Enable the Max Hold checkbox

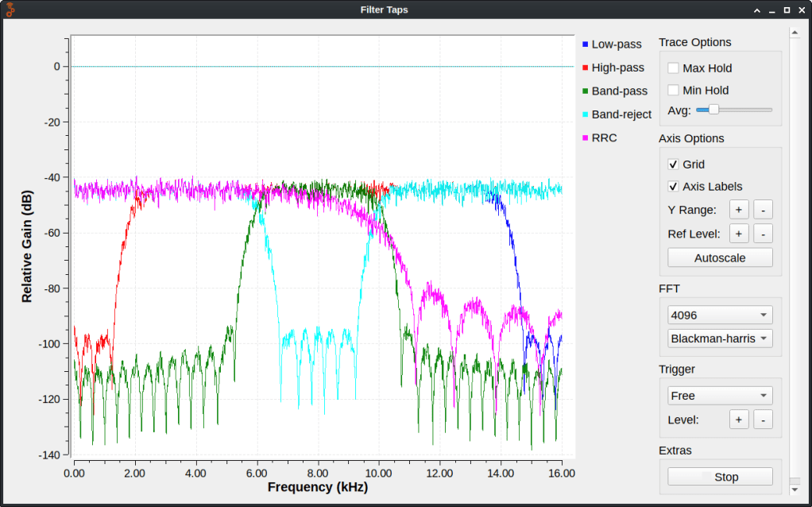click(x=674, y=68)
